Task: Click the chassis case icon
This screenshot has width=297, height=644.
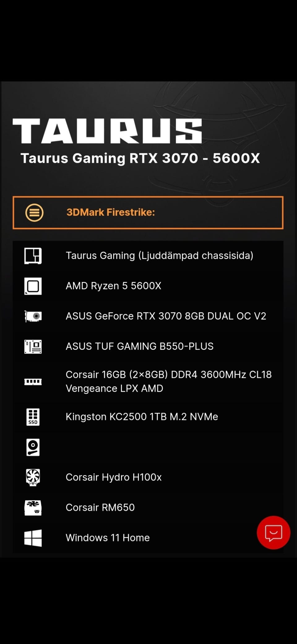Action: pyautogui.click(x=33, y=256)
